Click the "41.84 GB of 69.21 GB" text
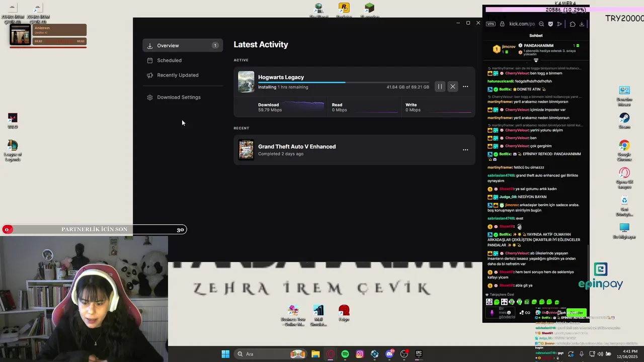Screen dimensions: 644x362 [x=408, y=87]
